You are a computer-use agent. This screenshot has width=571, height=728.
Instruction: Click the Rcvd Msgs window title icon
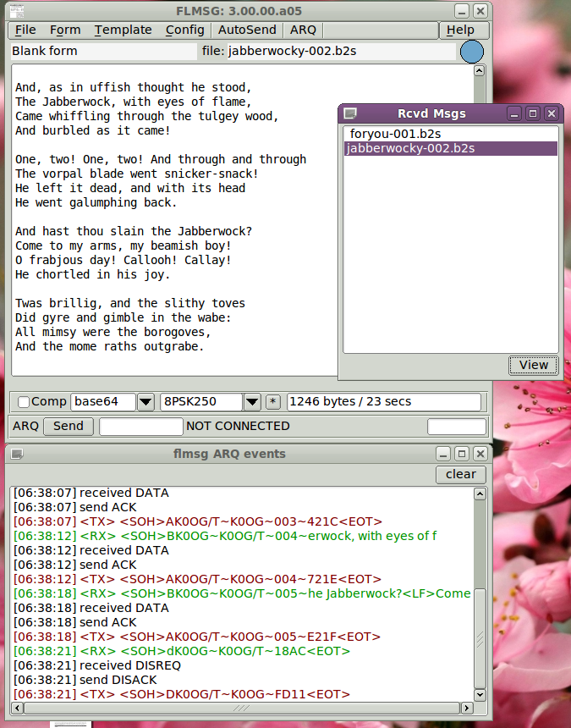tap(351, 113)
